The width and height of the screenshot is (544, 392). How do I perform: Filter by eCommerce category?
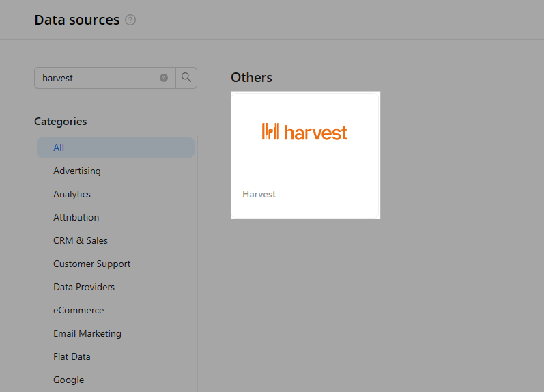78,311
